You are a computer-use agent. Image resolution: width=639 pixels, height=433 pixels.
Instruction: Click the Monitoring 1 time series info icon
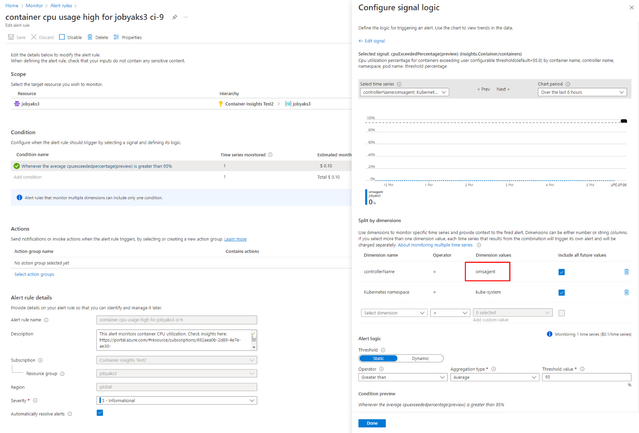[x=549, y=334]
